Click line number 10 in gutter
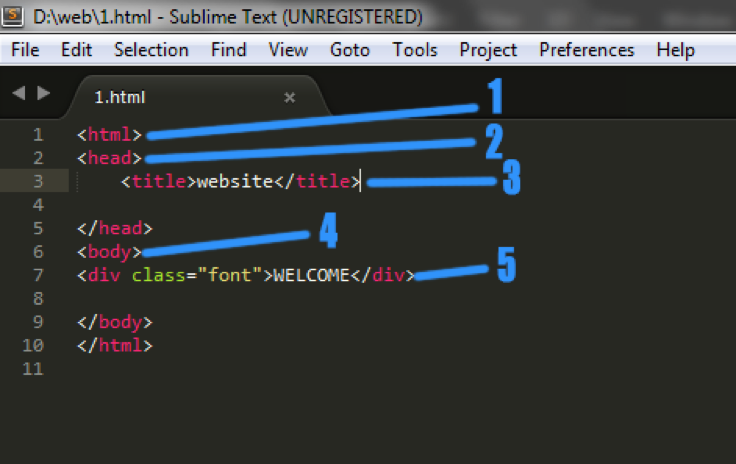The width and height of the screenshot is (736, 464). point(33,346)
